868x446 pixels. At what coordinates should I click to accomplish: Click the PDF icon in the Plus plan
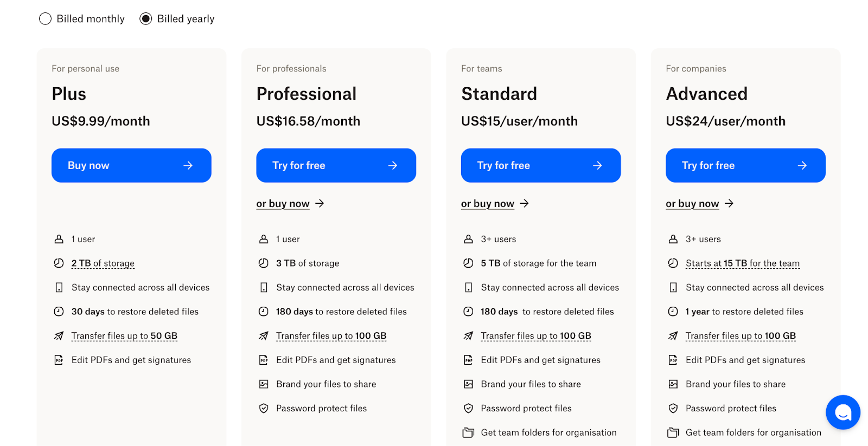click(59, 360)
